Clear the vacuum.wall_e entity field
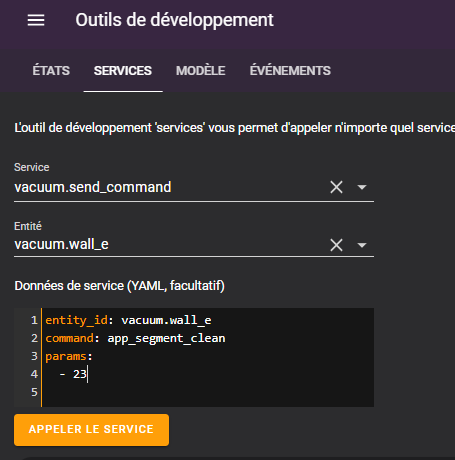The width and height of the screenshot is (455, 460). 336,245
